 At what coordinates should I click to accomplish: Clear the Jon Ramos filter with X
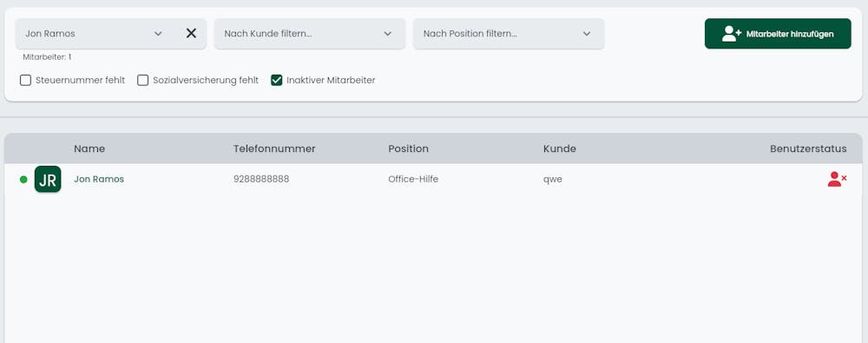coord(191,33)
